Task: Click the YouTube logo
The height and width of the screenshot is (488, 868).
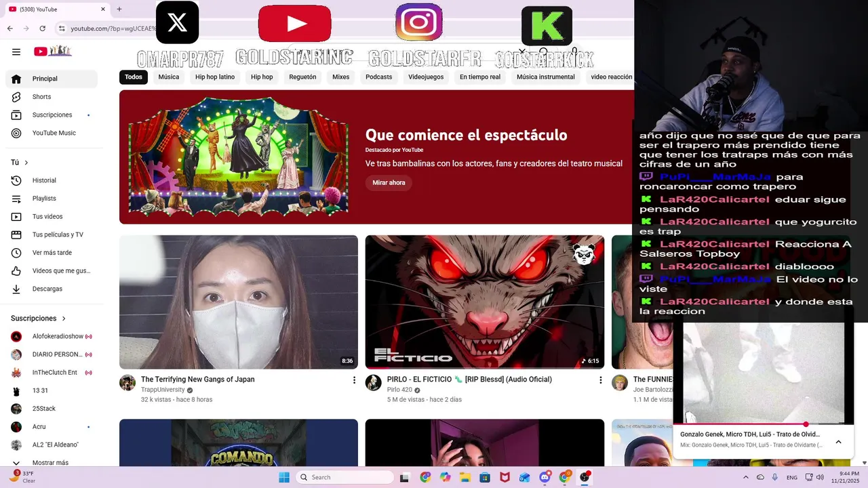Action: coord(53,52)
